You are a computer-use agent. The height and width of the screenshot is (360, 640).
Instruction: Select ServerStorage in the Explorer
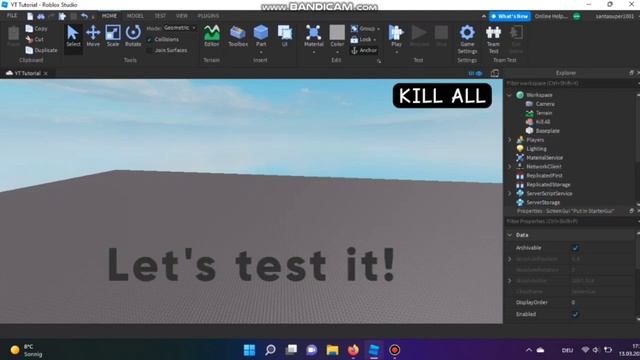(543, 202)
